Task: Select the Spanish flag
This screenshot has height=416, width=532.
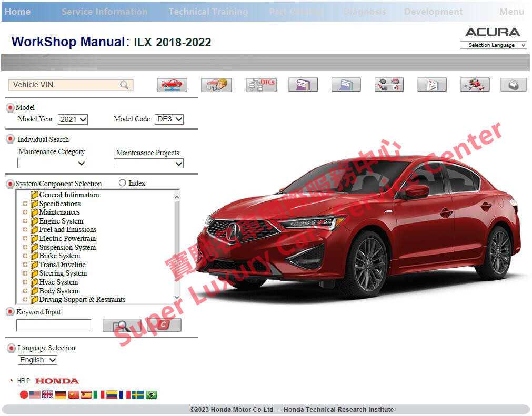Action: click(x=86, y=394)
